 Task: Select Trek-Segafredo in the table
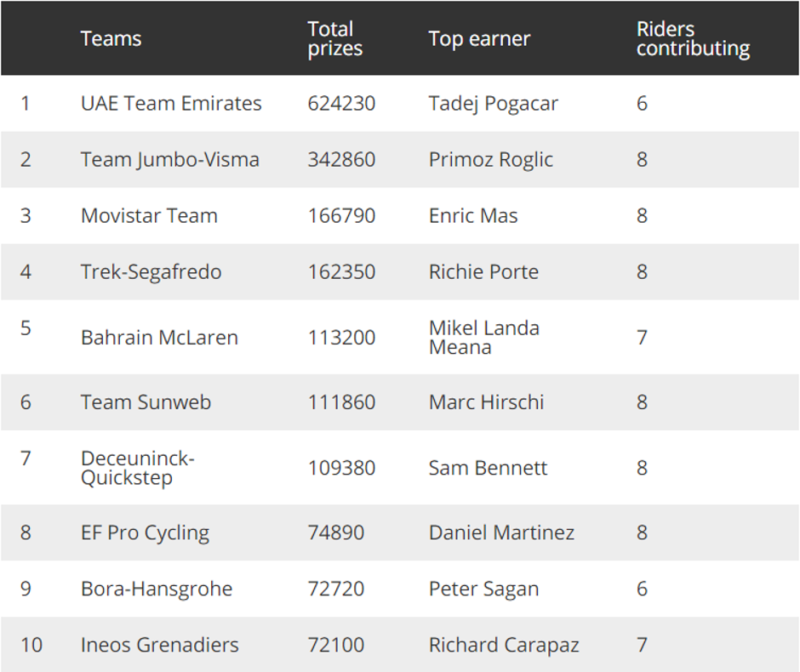point(151,272)
